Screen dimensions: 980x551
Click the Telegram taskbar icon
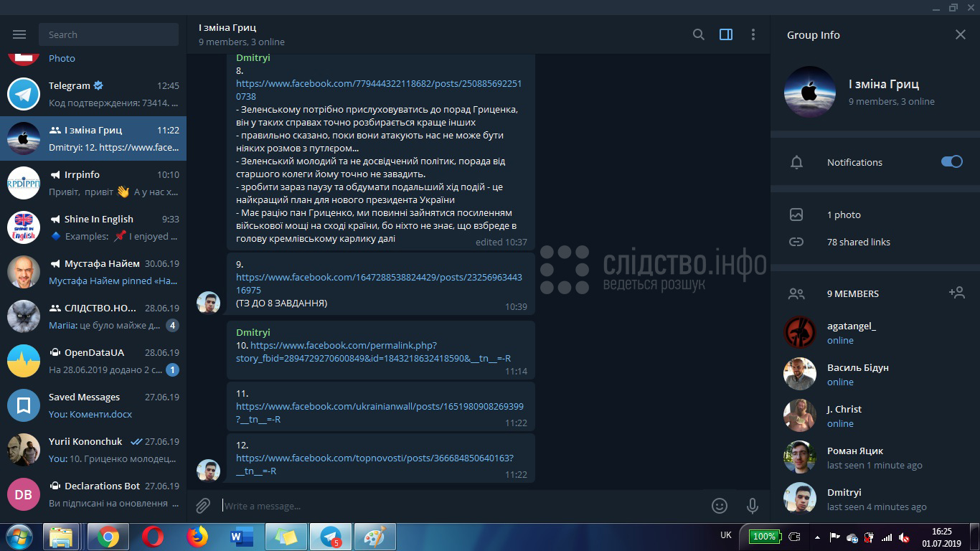coord(331,537)
